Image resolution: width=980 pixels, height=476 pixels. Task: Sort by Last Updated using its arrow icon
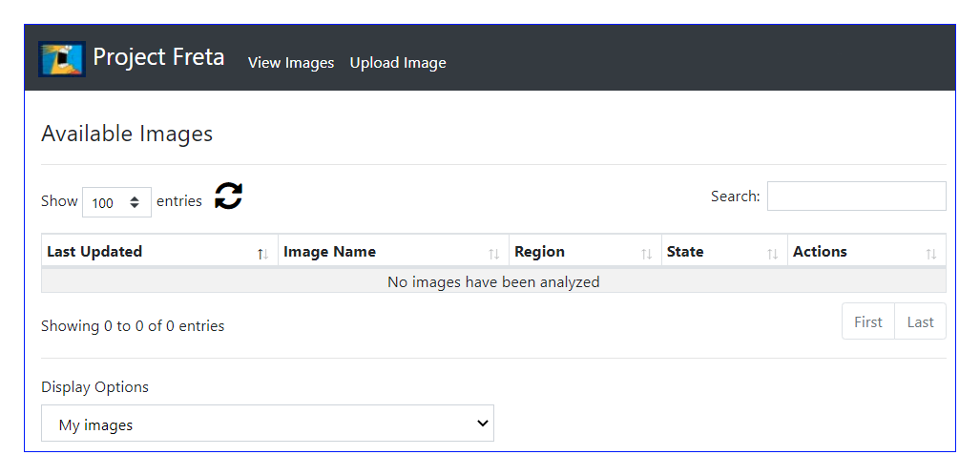[x=263, y=254]
